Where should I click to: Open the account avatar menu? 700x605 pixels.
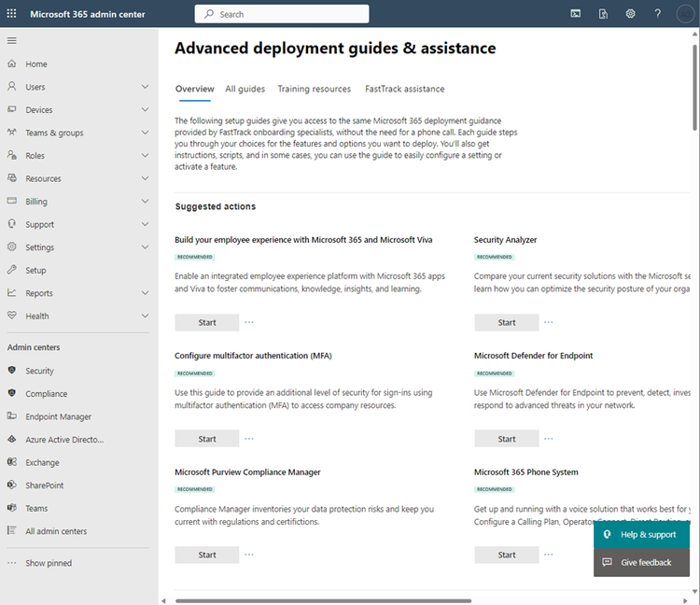[685, 14]
